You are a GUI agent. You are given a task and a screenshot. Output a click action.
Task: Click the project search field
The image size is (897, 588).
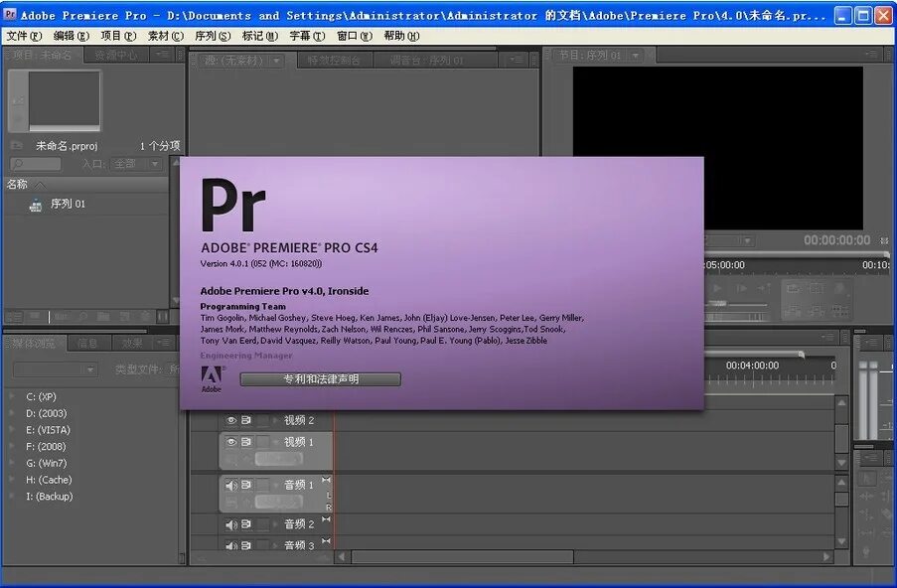[36, 164]
